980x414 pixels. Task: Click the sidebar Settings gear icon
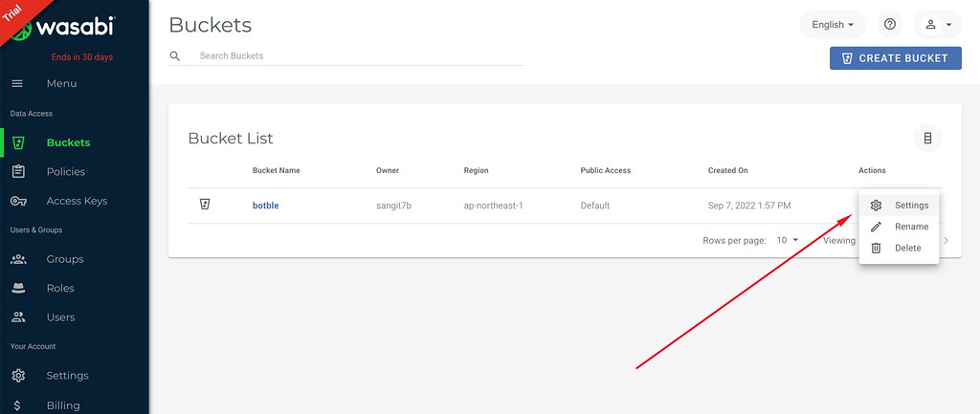19,376
